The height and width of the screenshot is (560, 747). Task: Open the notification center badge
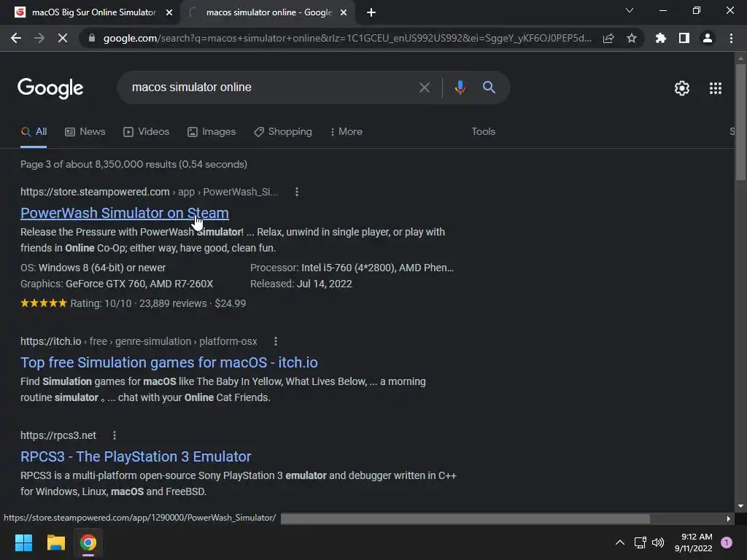(727, 542)
